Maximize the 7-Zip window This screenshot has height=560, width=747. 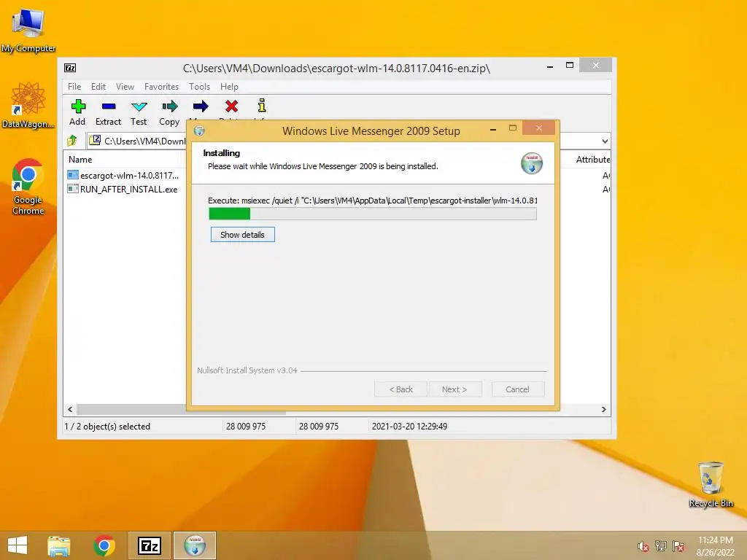[569, 66]
